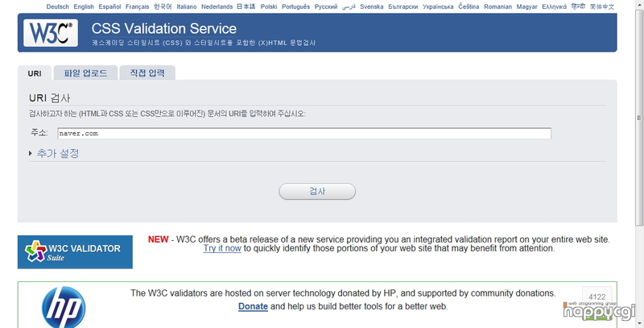Switch language to Svenska
Screen dimensions: 644x328
[372, 6]
